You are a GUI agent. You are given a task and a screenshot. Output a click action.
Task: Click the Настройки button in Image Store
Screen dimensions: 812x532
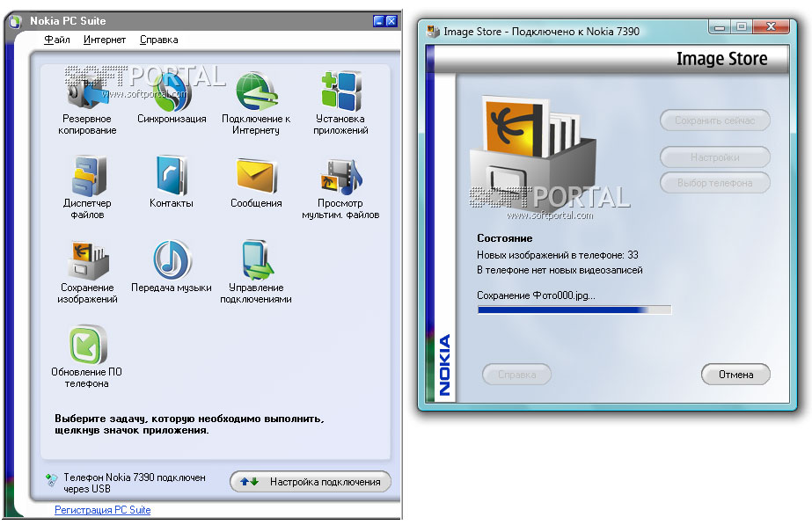point(714,157)
